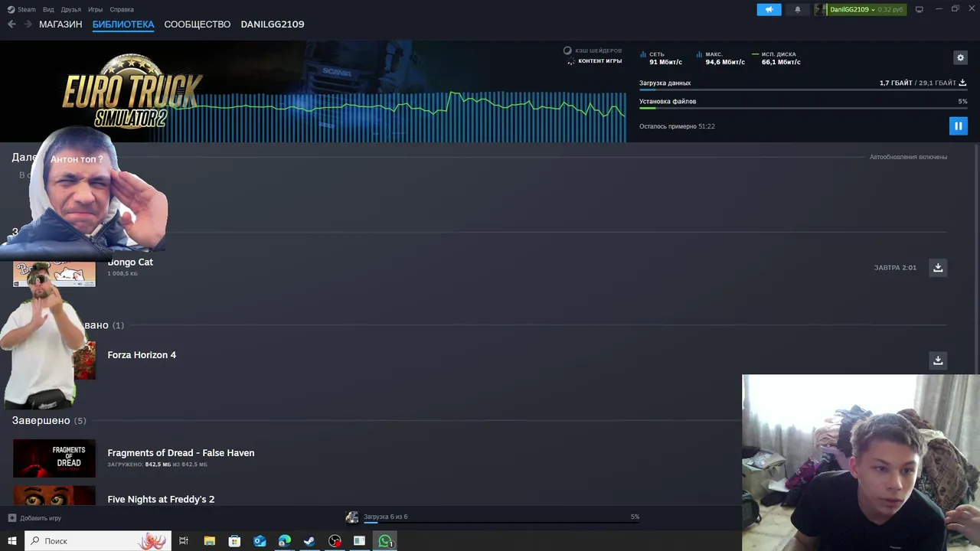Open Five Nights at Freddy's 2 entry

point(161,499)
